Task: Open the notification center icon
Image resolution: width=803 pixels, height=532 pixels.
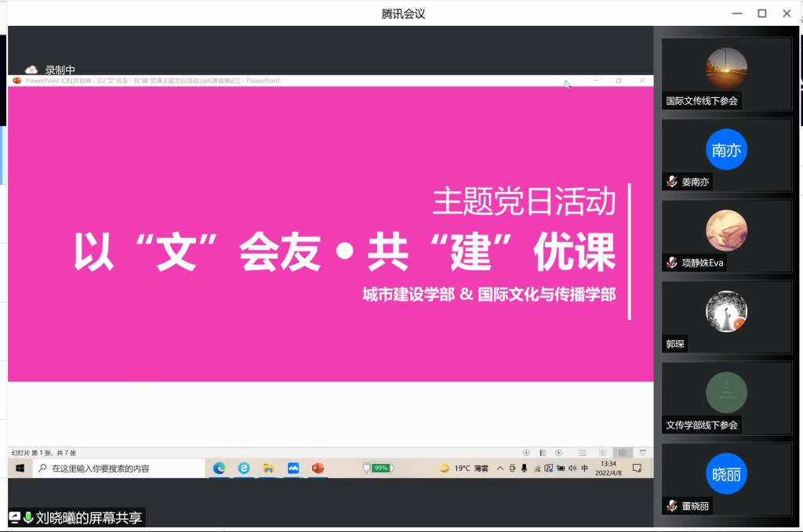Action: click(x=638, y=469)
